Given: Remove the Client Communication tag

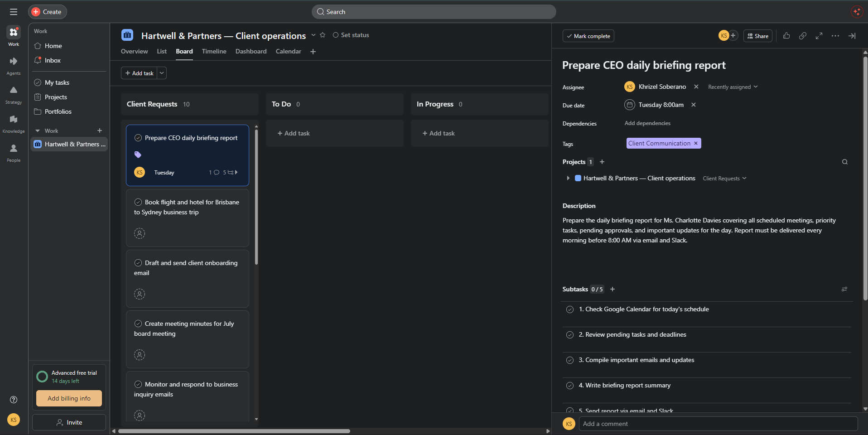Looking at the screenshot, I should [696, 143].
